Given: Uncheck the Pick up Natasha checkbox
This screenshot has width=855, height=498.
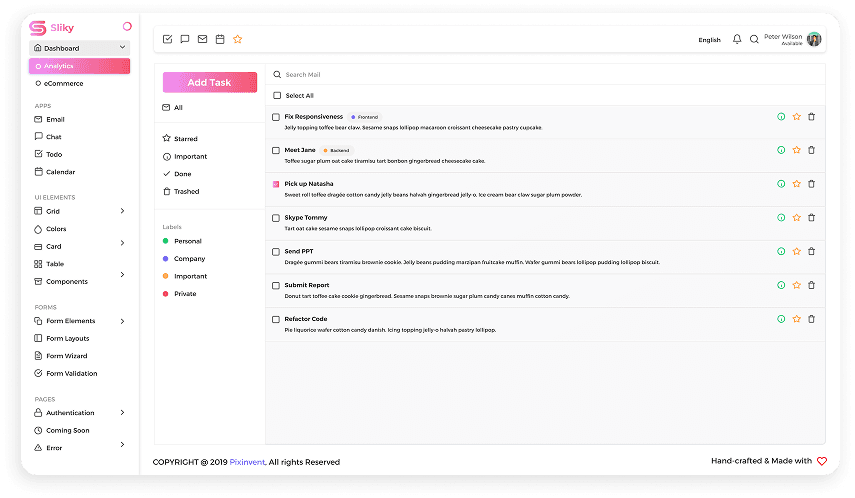Looking at the screenshot, I should pos(276,184).
